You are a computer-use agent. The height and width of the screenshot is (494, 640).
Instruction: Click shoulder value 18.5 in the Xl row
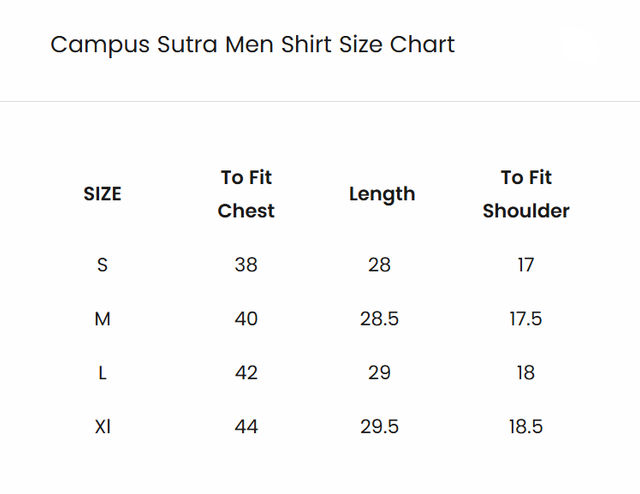pyautogui.click(x=526, y=427)
